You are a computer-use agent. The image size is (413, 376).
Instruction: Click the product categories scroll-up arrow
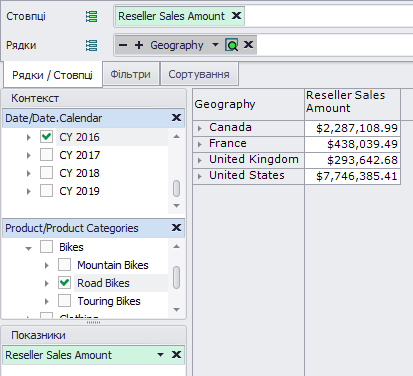177,246
